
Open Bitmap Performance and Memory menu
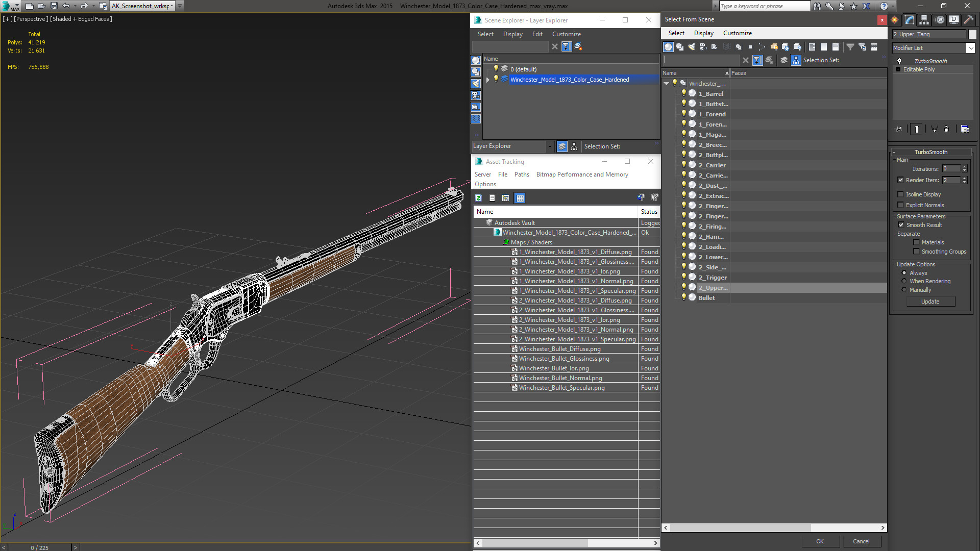pyautogui.click(x=582, y=174)
